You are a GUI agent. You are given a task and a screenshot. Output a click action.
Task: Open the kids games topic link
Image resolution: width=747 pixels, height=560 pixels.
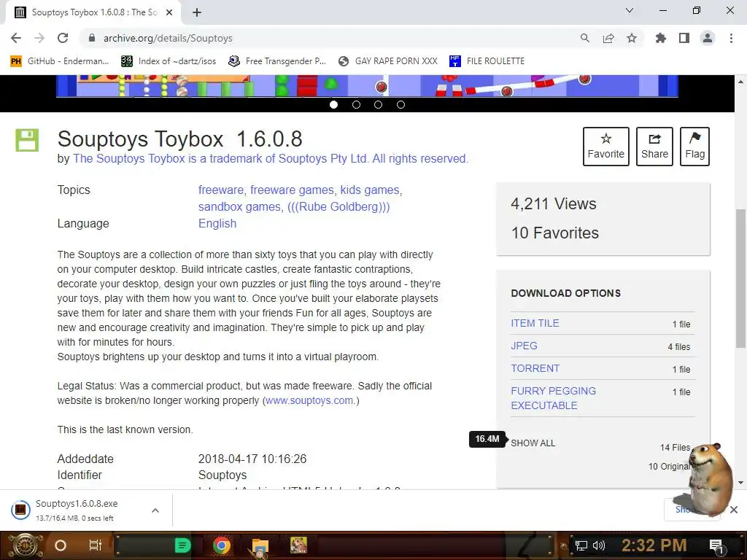pos(370,190)
